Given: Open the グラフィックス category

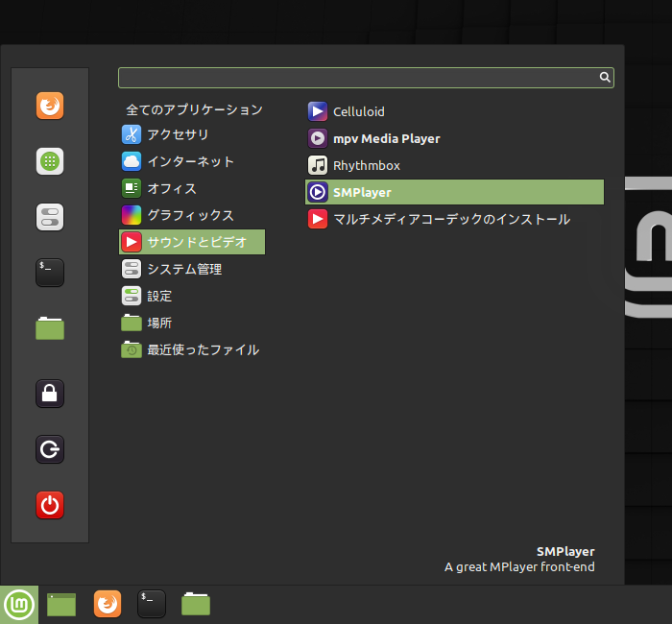Looking at the screenshot, I should (192, 215).
